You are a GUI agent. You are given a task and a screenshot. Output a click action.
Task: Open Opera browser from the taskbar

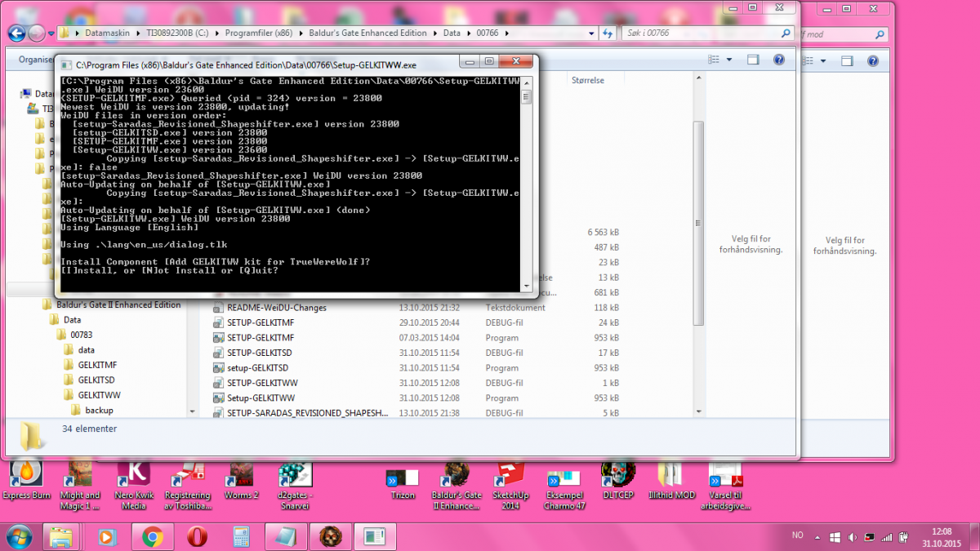[x=196, y=536]
